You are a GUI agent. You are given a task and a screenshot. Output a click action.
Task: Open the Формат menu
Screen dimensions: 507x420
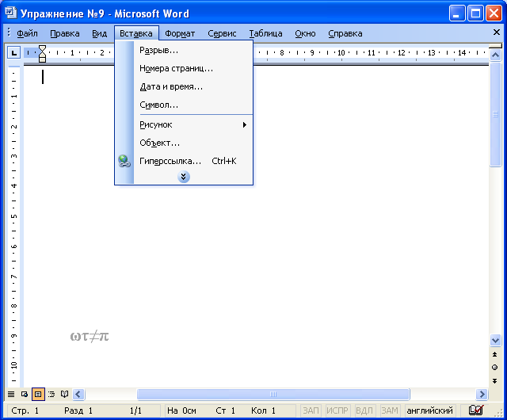point(180,33)
